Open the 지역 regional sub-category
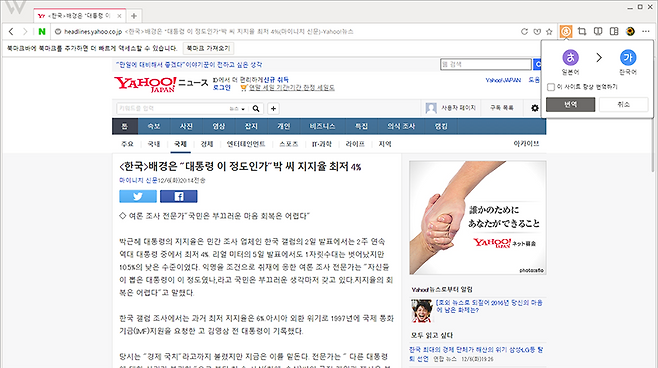 point(385,144)
